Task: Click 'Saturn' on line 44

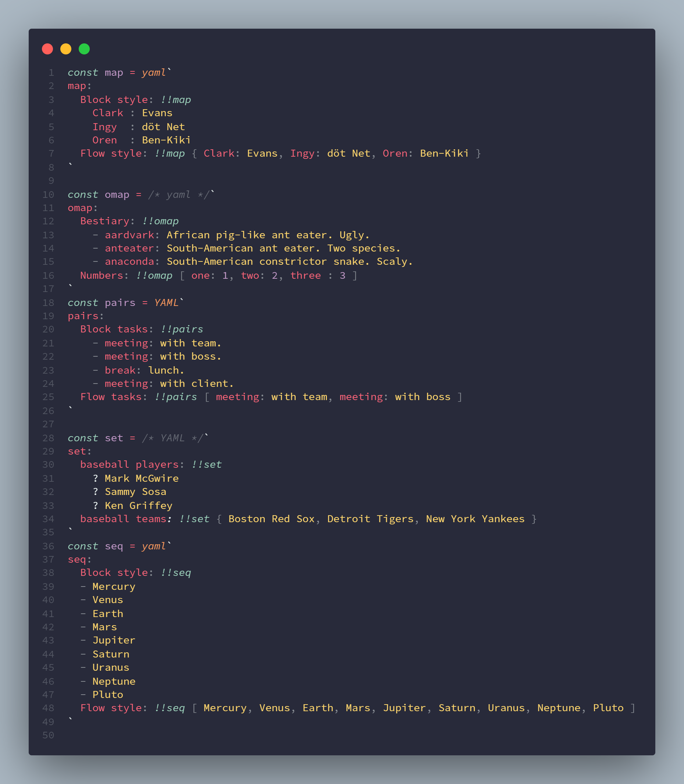Action: click(x=111, y=654)
